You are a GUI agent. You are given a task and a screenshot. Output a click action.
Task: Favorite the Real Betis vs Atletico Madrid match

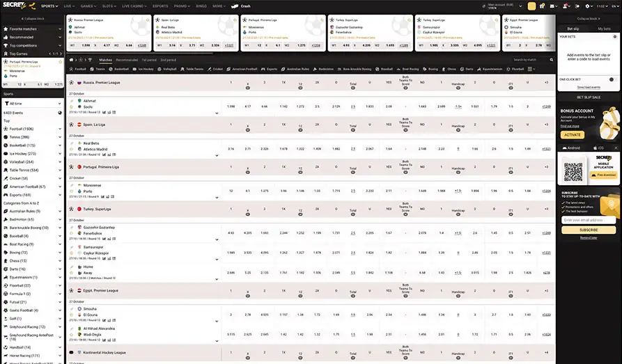72,150
